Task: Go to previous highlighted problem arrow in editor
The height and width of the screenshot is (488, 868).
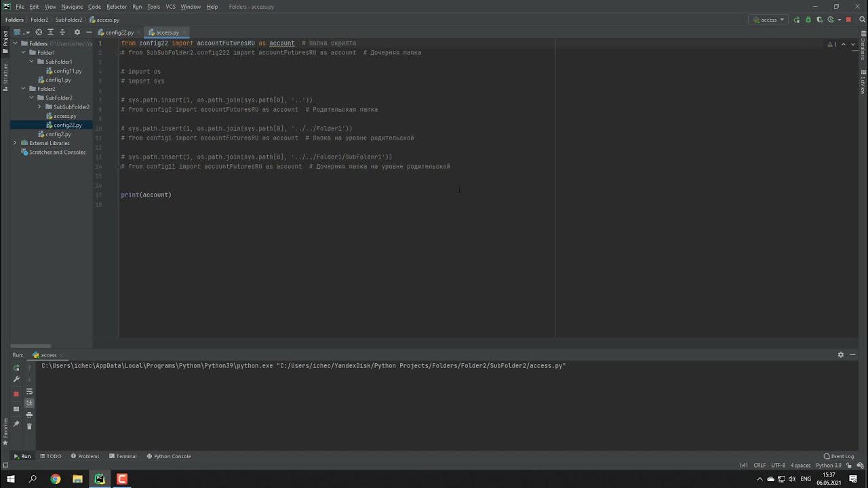Action: (844, 45)
